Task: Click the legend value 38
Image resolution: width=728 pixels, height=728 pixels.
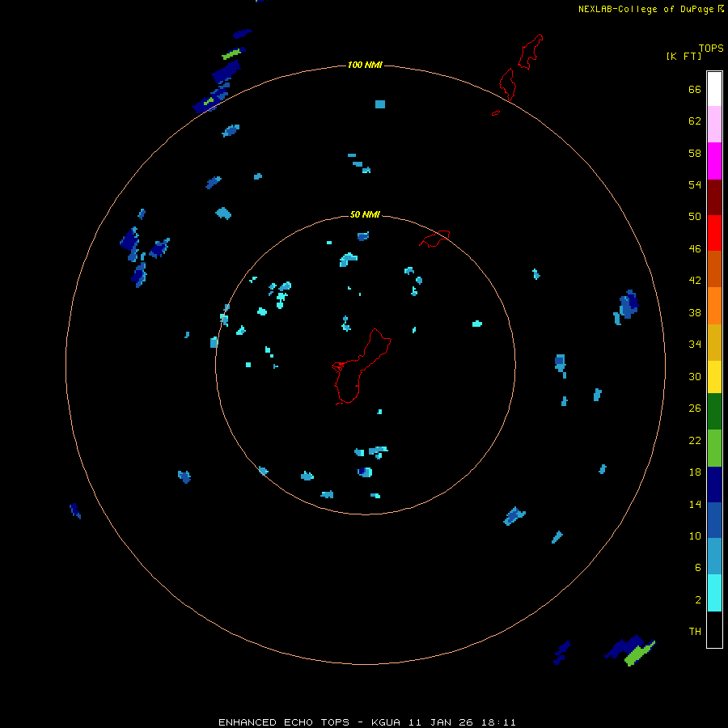Action: pyautogui.click(x=695, y=313)
